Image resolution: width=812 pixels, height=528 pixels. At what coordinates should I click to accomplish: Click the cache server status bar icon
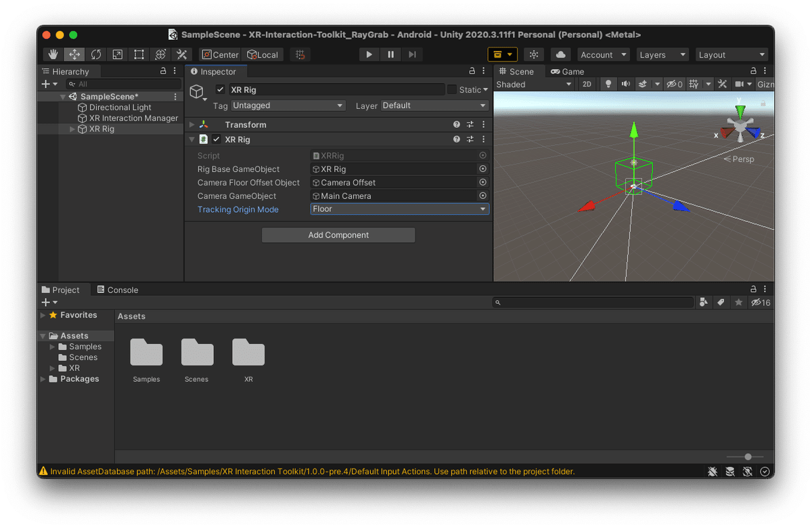(730, 471)
